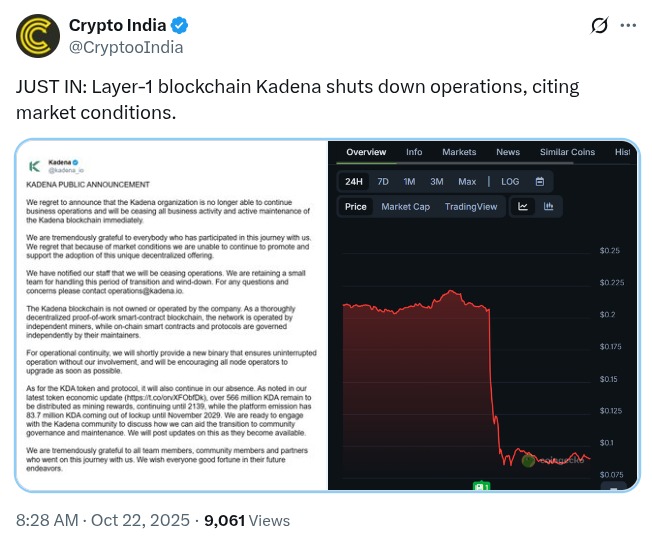Click the Kadena logo in the announcement
Image resolution: width=652 pixels, height=548 pixels.
35,165
